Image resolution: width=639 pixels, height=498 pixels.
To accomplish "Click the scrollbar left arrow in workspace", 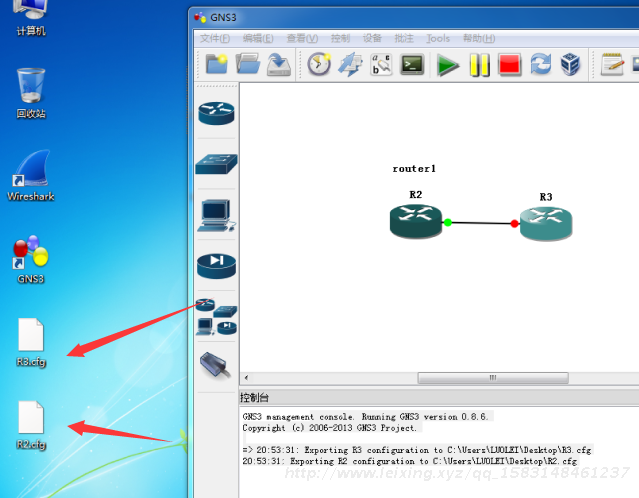I will point(246,378).
